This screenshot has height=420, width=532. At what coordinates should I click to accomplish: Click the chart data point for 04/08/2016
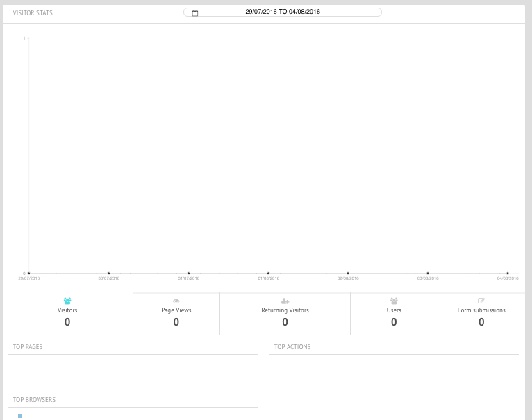tap(508, 273)
